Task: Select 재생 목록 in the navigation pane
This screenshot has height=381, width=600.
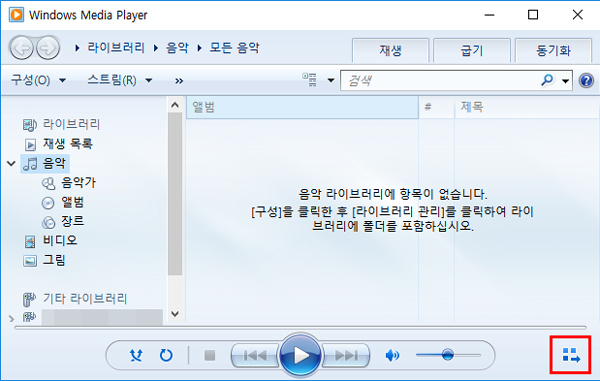Action: point(68,144)
